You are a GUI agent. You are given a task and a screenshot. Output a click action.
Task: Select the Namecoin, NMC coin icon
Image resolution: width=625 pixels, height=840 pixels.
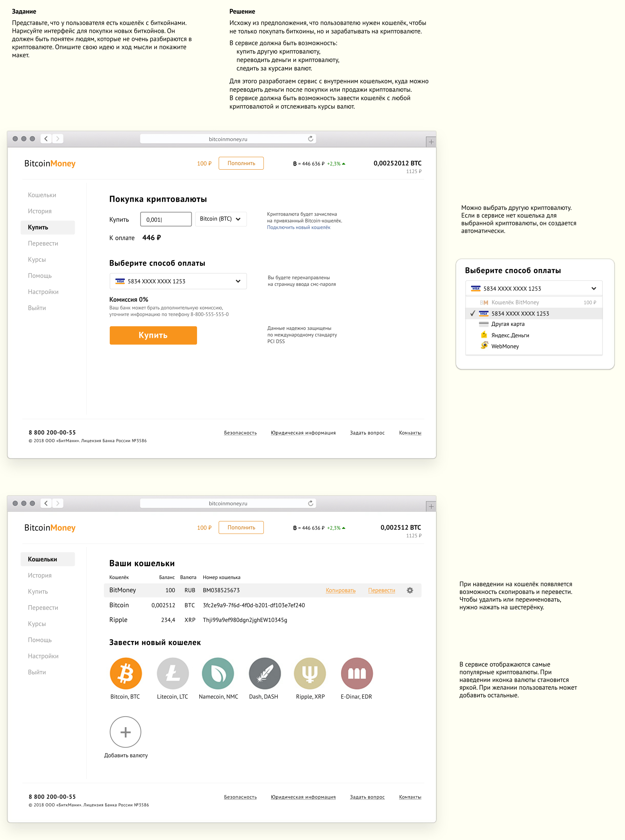click(x=218, y=673)
